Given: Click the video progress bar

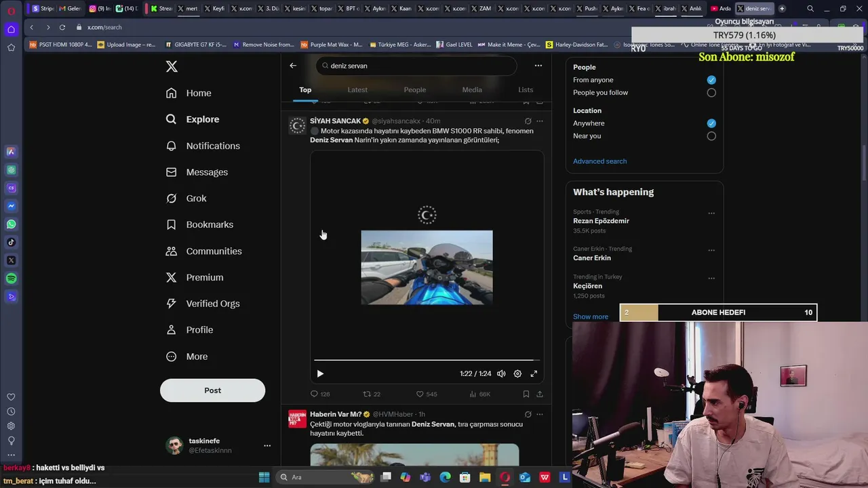Looking at the screenshot, I should 427,360.
